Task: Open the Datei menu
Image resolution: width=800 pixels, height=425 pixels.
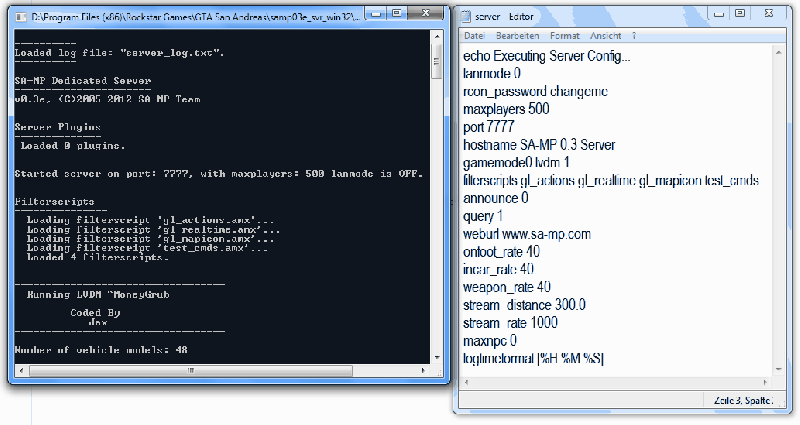Action: click(x=474, y=36)
